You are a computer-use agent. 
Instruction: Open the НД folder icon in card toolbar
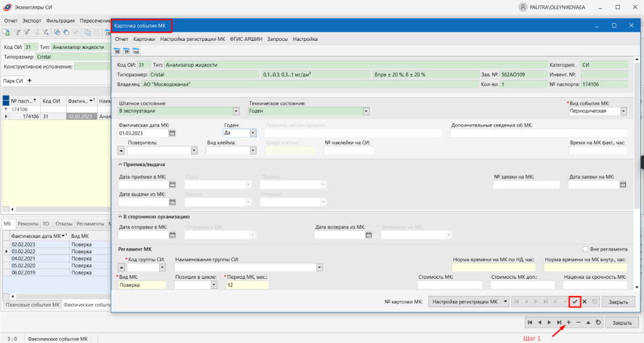tap(136, 51)
